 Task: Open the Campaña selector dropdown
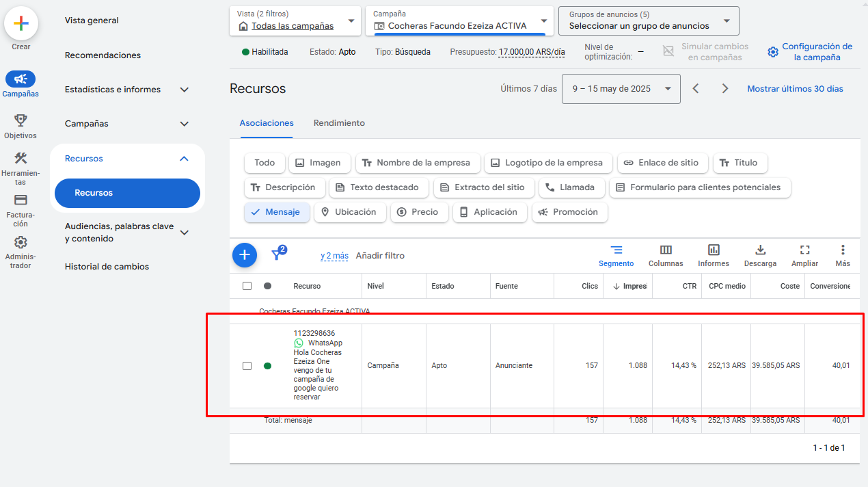tap(460, 21)
